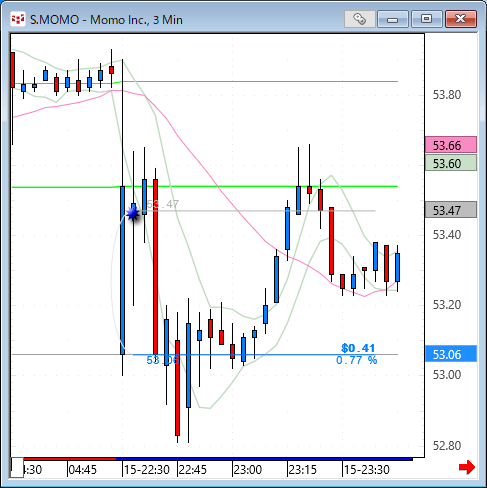The width and height of the screenshot is (487, 488).
Task: Click the 53.20 price axis value
Action: [x=447, y=304]
